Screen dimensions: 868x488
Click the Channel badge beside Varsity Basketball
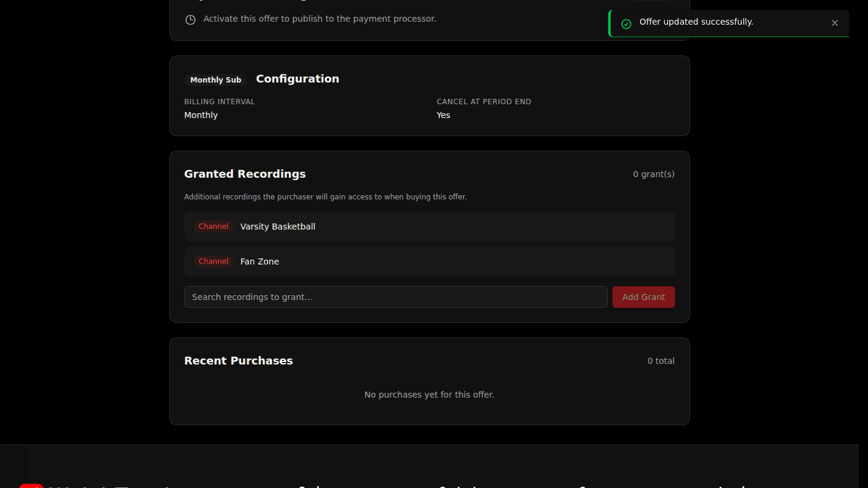pos(213,227)
